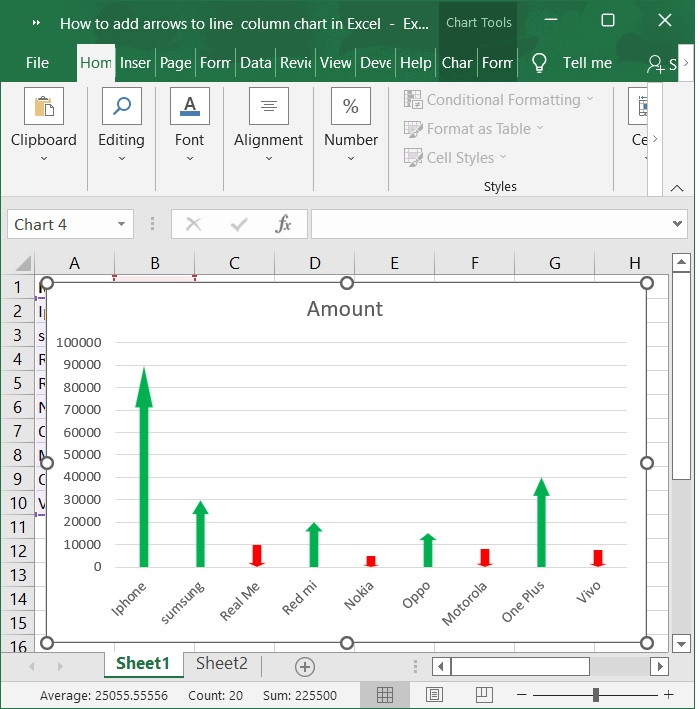
Task: Click the Tell me search box
Action: pos(586,63)
